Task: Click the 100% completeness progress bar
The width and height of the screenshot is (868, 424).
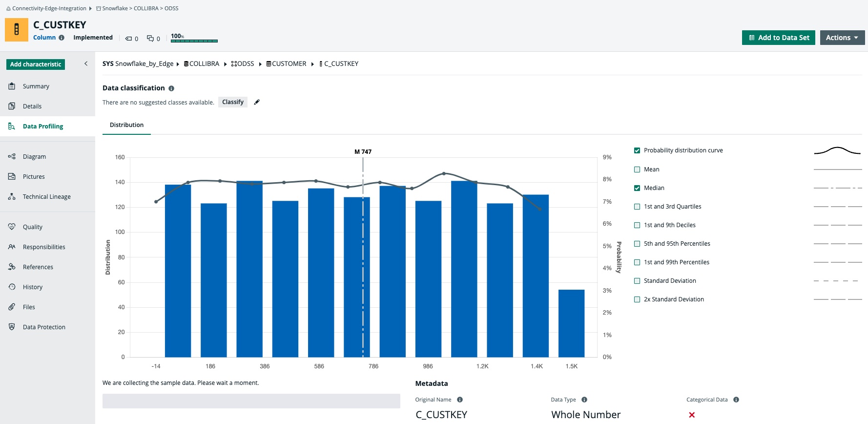Action: click(194, 41)
